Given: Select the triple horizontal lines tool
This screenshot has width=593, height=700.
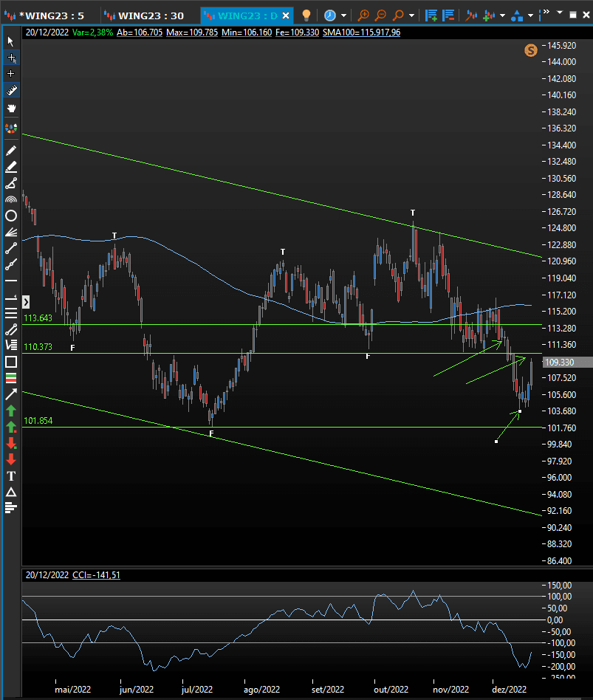Looking at the screenshot, I should 11,313.
